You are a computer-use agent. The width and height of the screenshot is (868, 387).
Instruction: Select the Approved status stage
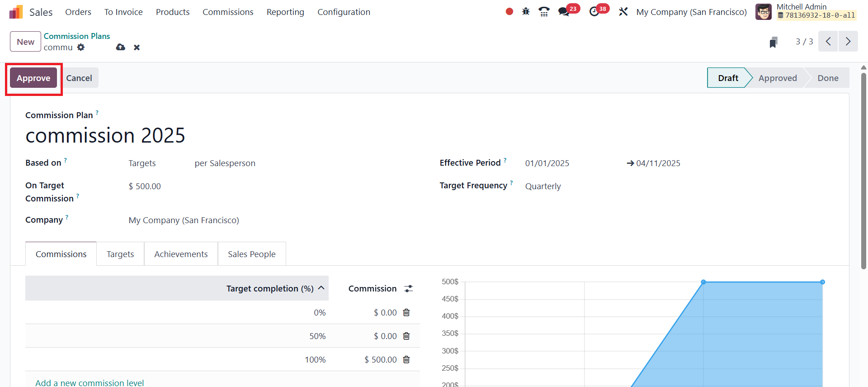point(778,78)
